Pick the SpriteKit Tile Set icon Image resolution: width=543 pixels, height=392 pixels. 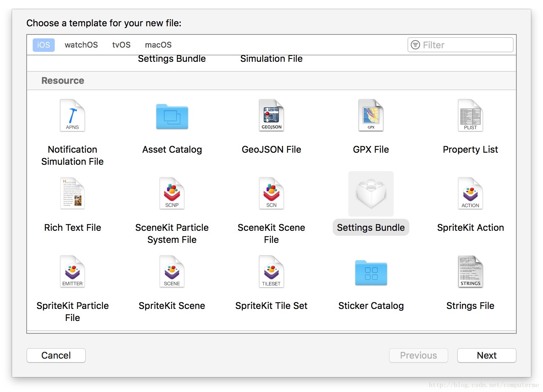pos(271,272)
